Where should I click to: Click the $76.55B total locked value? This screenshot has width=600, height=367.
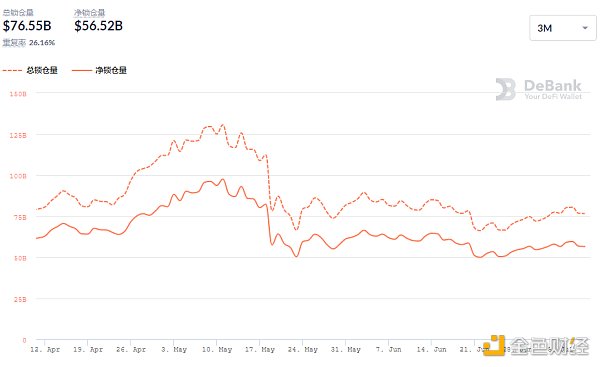[27, 26]
